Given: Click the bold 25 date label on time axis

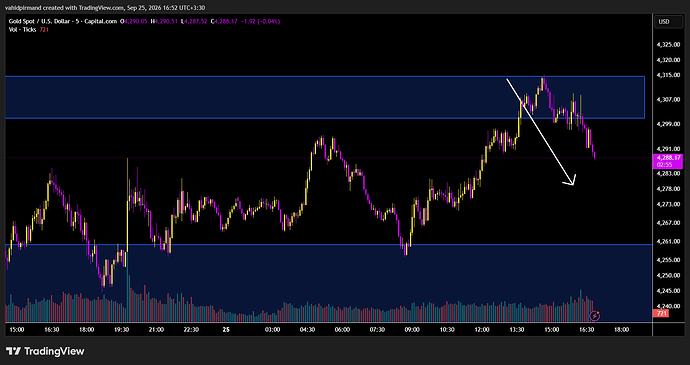Looking at the screenshot, I should click(x=226, y=329).
